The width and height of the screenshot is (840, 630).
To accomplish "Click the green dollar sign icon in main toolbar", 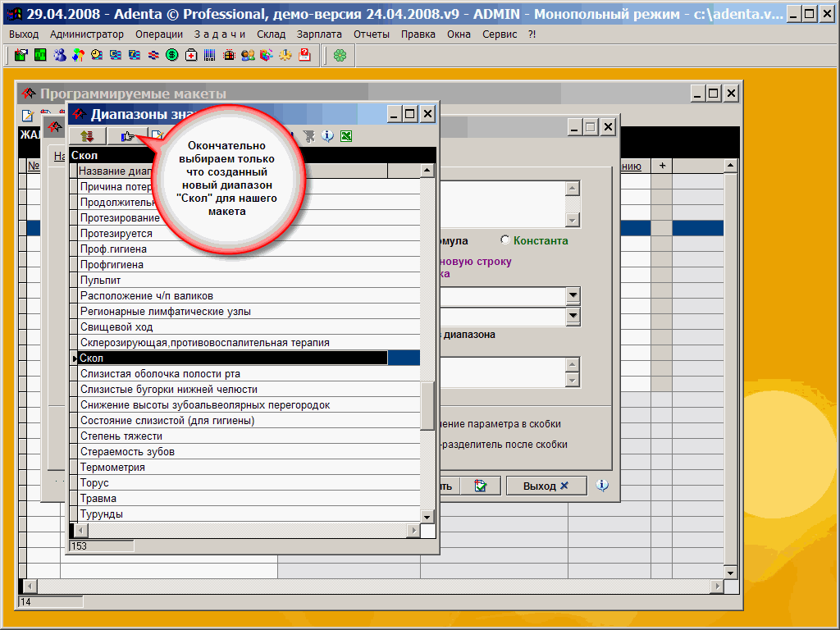I will (172, 55).
